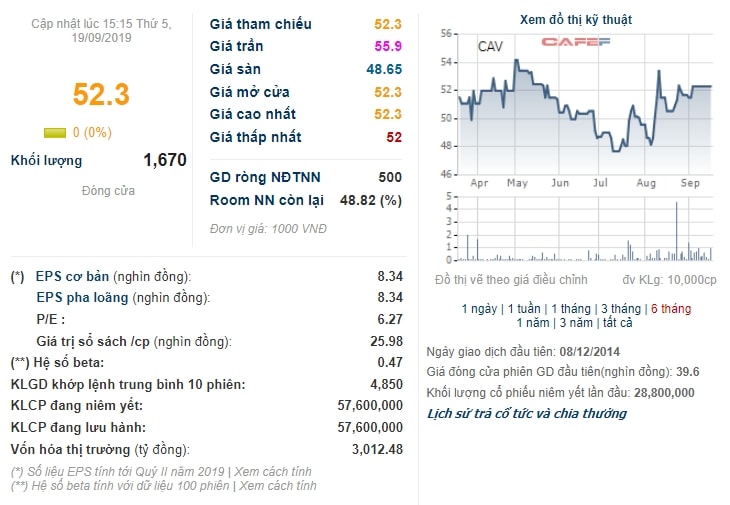Click the large 52.3 current price
Image resolution: width=730 pixels, height=505 pixels.
[101, 94]
